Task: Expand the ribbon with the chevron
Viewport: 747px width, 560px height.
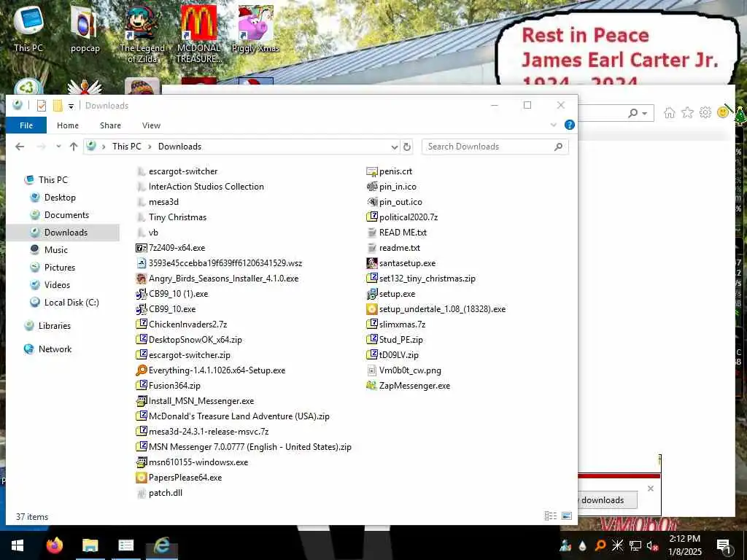Action: (554, 125)
